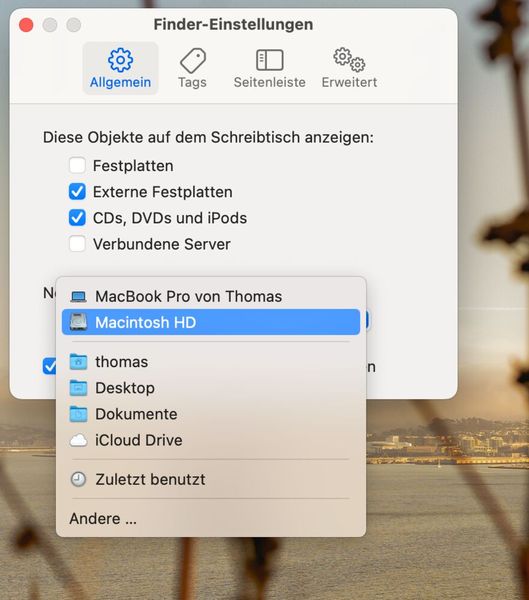Open the Andere … chooser entry

[211, 518]
